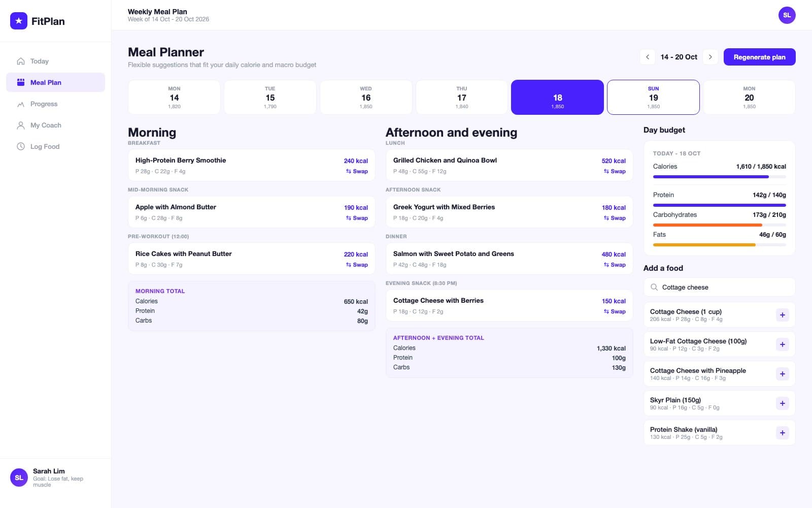The height and width of the screenshot is (508, 812).
Task: Open the Today page in sidebar
Action: tap(55, 61)
